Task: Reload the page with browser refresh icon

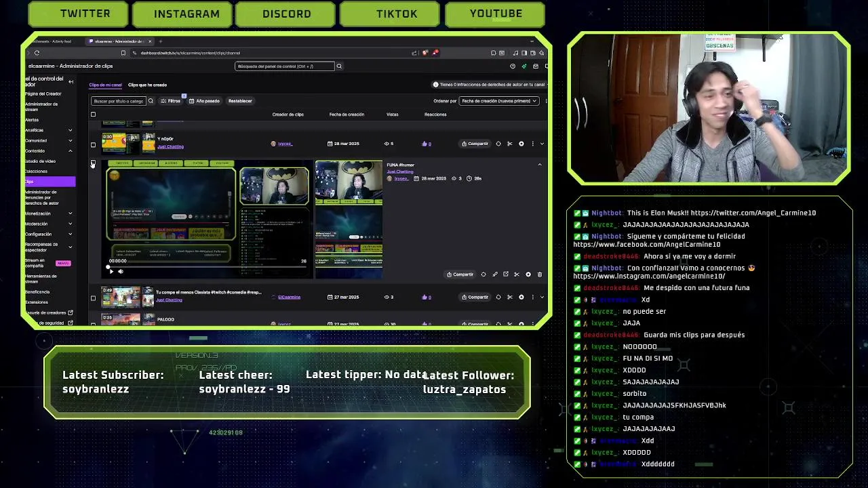Action: pyautogui.click(x=37, y=53)
